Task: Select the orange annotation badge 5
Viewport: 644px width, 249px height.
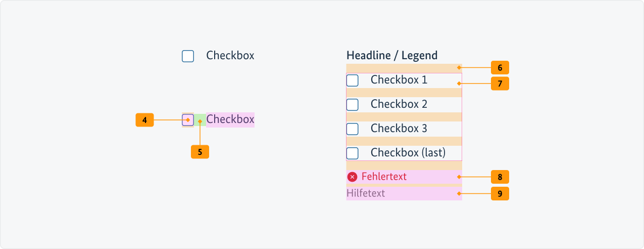Action: pos(200,152)
